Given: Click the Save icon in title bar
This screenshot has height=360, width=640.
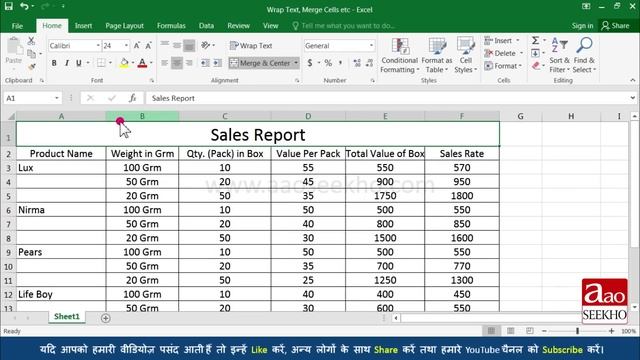Looking at the screenshot, I should pyautogui.click(x=9, y=6).
